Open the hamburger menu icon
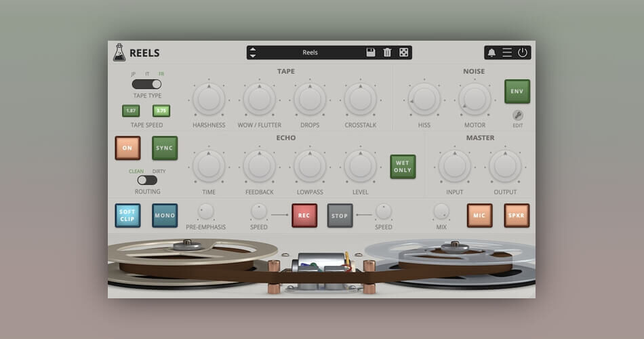Screen dimensions: 644x339 [507, 53]
